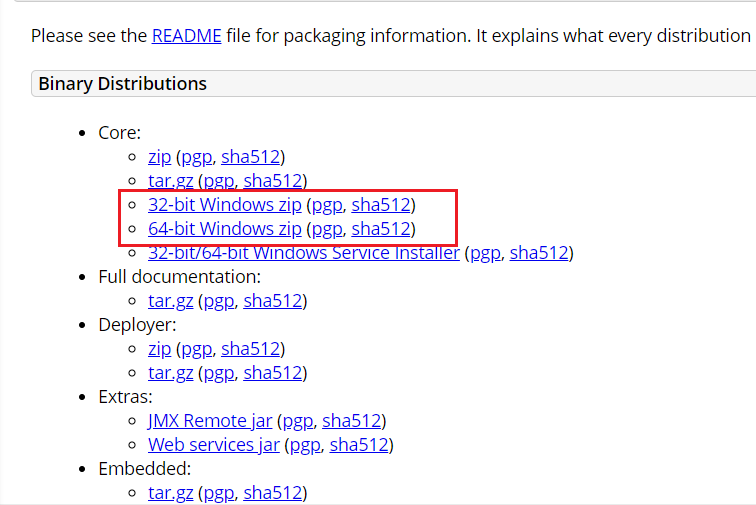Download the Embedded tar.gz file

(170, 493)
